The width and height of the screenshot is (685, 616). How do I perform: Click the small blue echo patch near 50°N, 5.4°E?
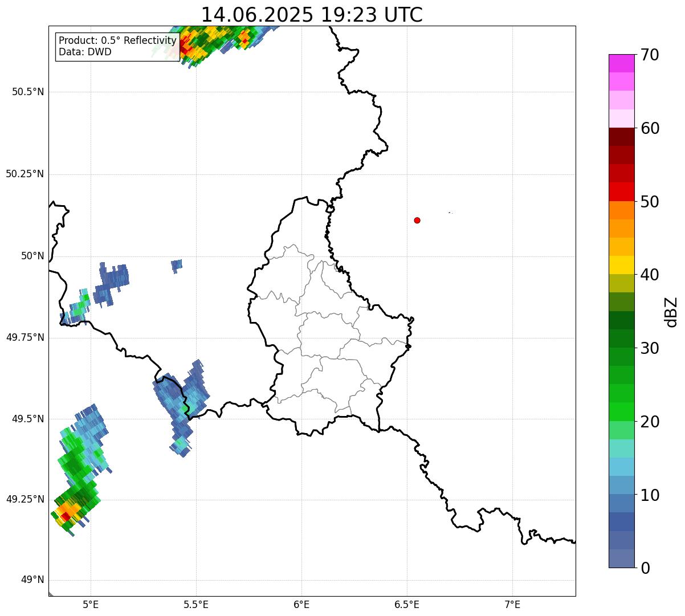[x=177, y=266]
